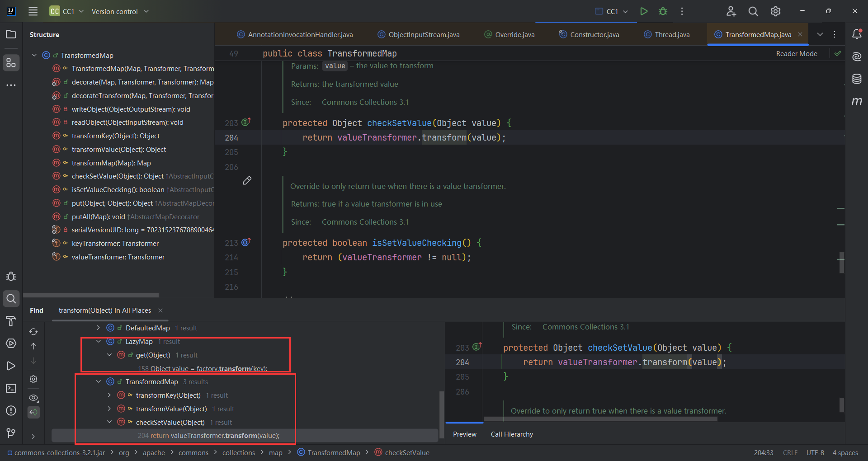
Task: Open the Notifications bell
Action: click(857, 34)
